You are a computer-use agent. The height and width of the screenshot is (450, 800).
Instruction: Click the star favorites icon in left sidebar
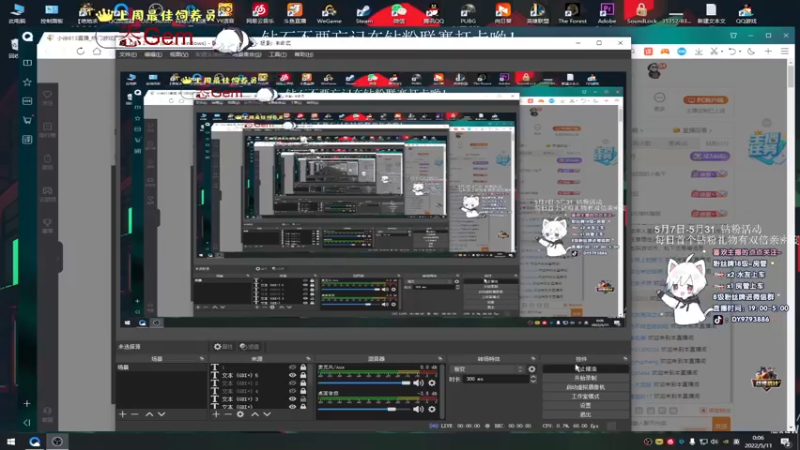[28, 82]
